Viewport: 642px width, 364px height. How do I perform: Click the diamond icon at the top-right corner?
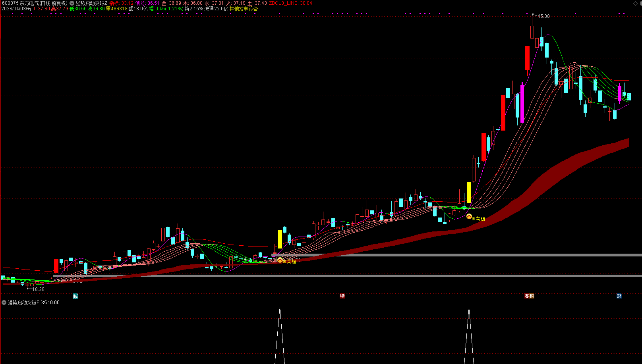point(635,3)
